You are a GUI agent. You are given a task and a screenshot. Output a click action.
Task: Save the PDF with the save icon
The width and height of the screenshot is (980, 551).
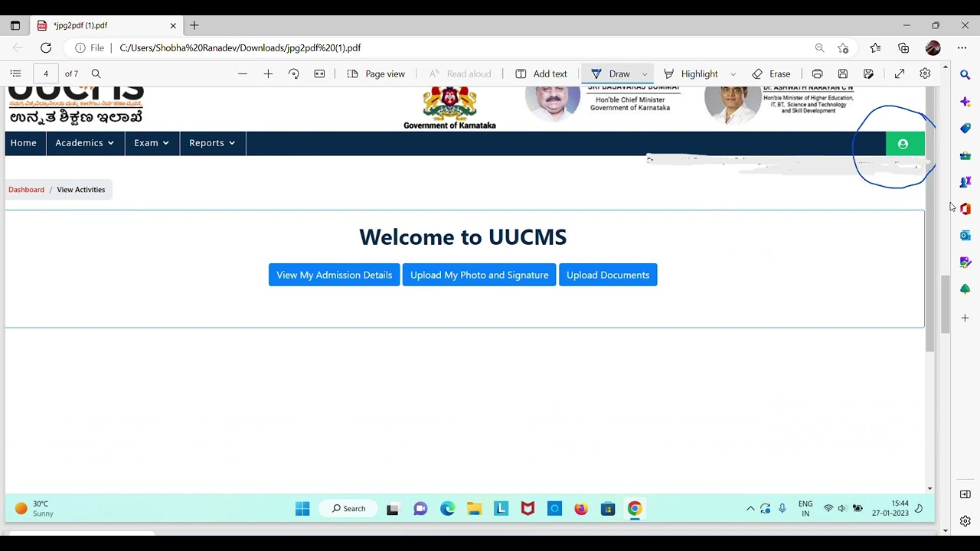point(843,73)
